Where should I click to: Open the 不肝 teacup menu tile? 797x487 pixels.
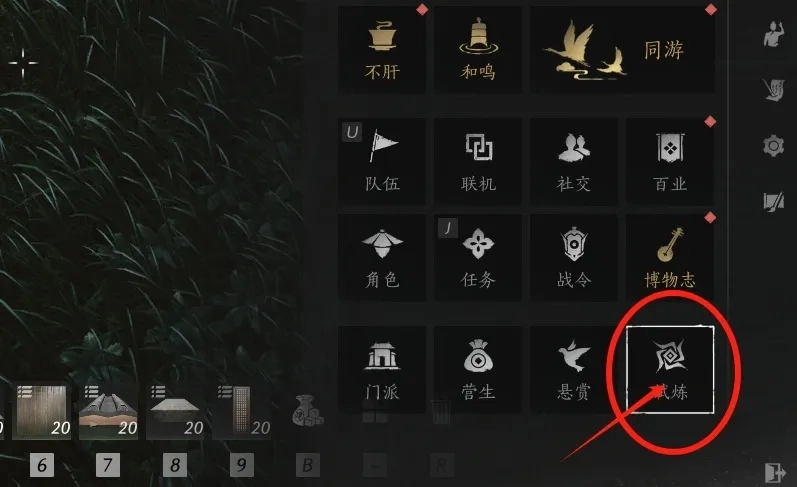pos(382,49)
